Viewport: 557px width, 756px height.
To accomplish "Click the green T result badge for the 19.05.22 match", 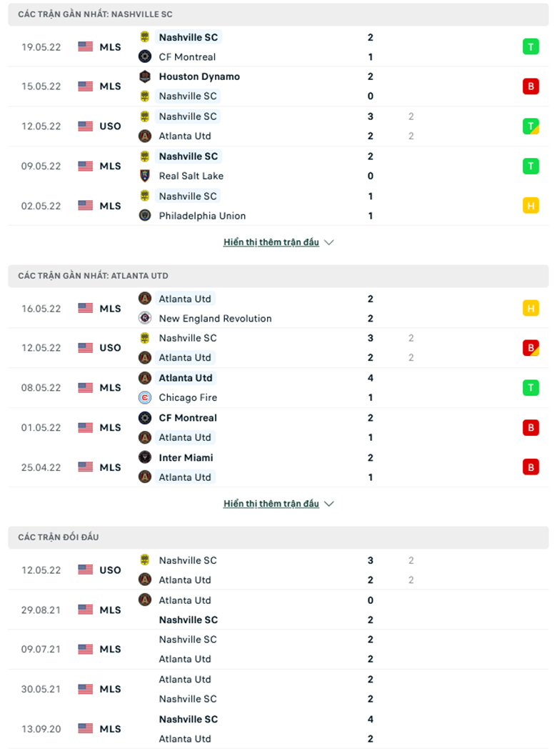I will tap(531, 46).
